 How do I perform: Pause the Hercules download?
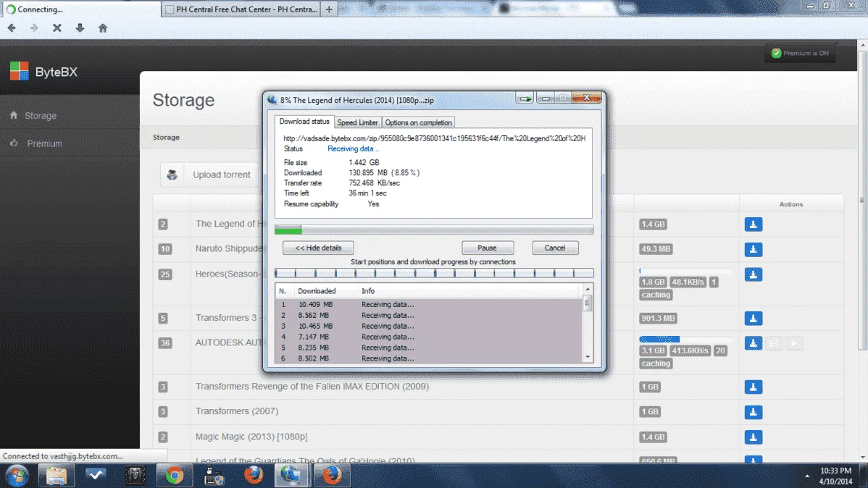point(487,248)
